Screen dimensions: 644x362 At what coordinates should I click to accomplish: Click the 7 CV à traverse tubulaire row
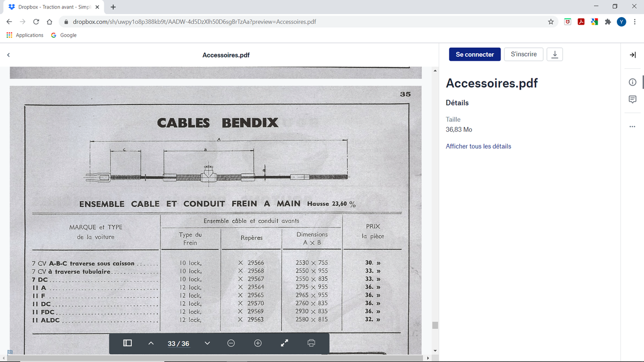[x=206, y=271]
